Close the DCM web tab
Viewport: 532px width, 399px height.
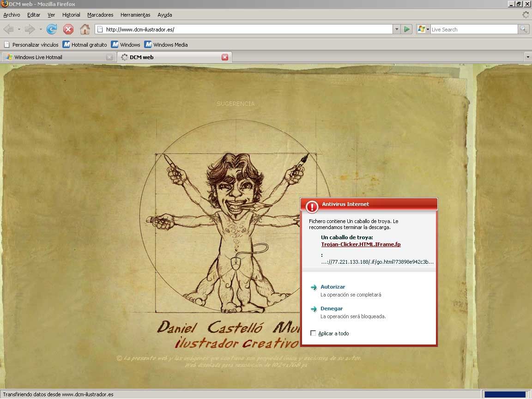point(224,57)
